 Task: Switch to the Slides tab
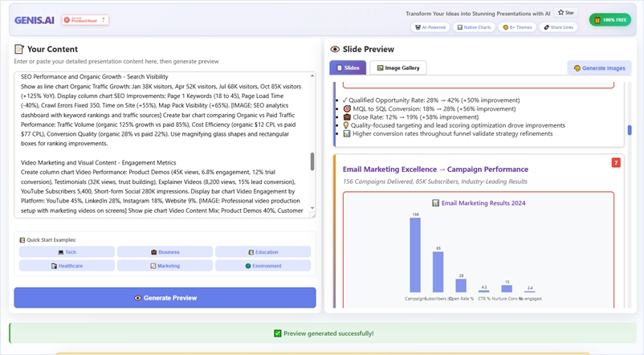tap(348, 68)
